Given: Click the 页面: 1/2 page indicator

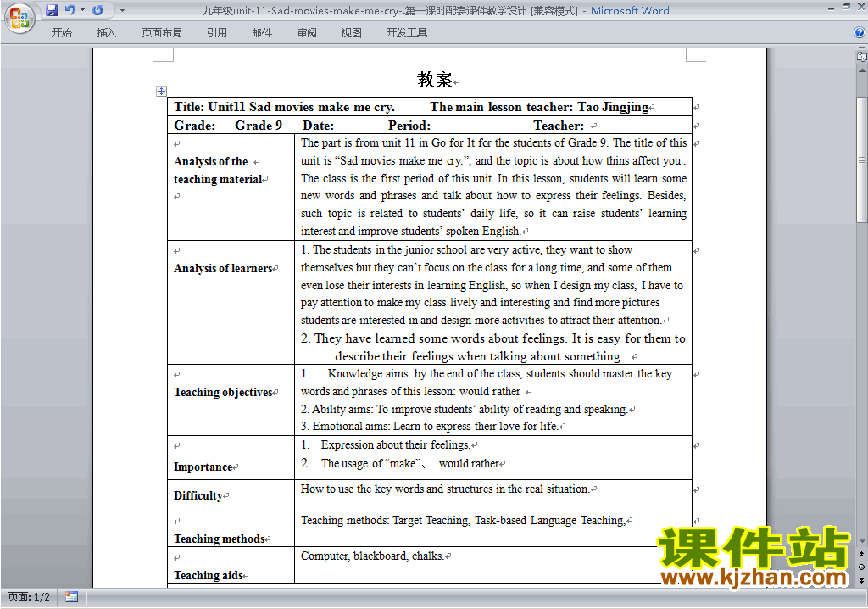Looking at the screenshot, I should tap(28, 597).
